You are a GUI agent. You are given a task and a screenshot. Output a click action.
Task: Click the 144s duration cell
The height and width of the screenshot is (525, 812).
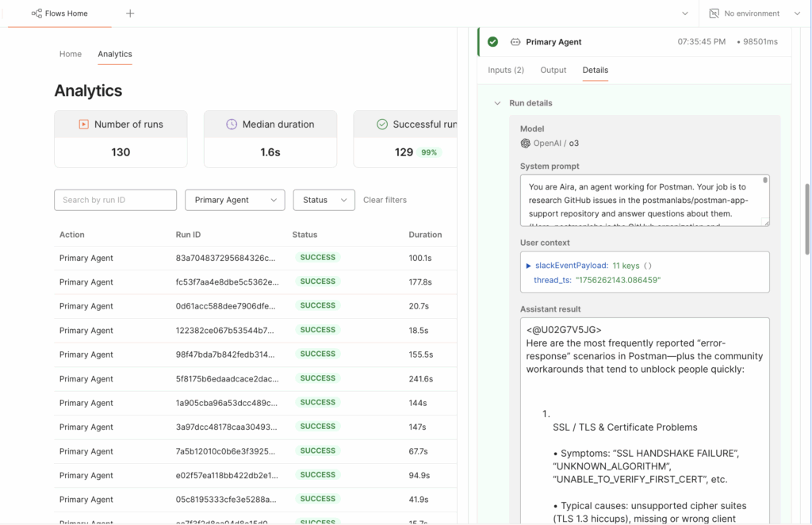point(417,403)
